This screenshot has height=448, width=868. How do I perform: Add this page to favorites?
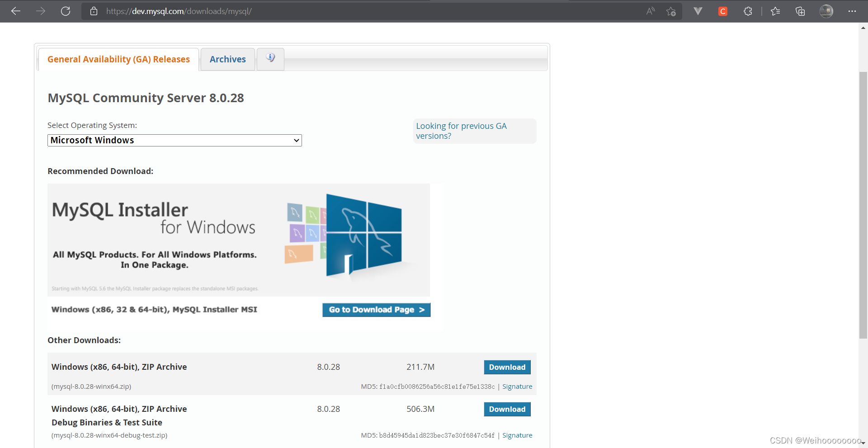pyautogui.click(x=671, y=11)
